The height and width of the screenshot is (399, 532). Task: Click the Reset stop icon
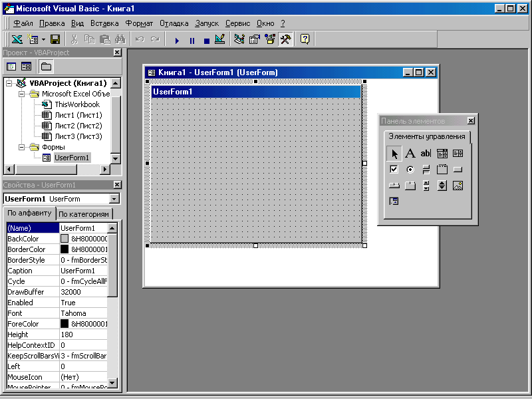pyautogui.click(x=207, y=41)
